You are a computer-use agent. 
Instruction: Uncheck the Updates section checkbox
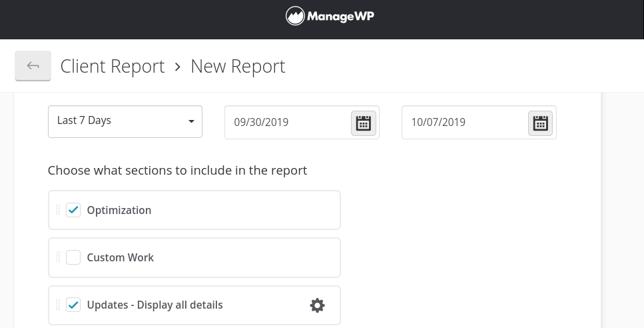(73, 305)
